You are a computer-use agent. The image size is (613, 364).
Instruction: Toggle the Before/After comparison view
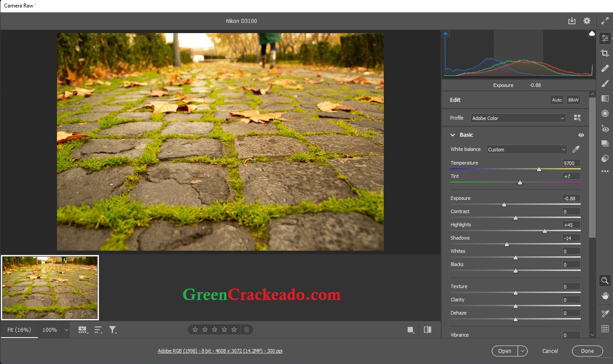[427, 330]
